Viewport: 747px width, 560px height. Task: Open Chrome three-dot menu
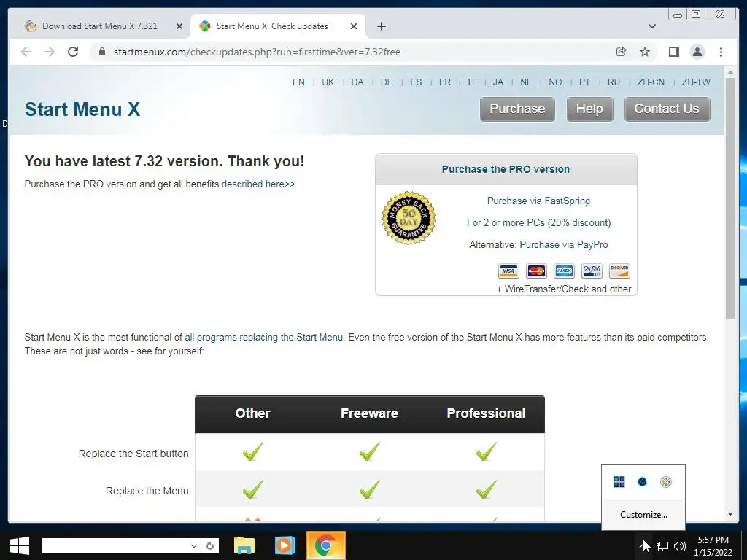point(721,52)
